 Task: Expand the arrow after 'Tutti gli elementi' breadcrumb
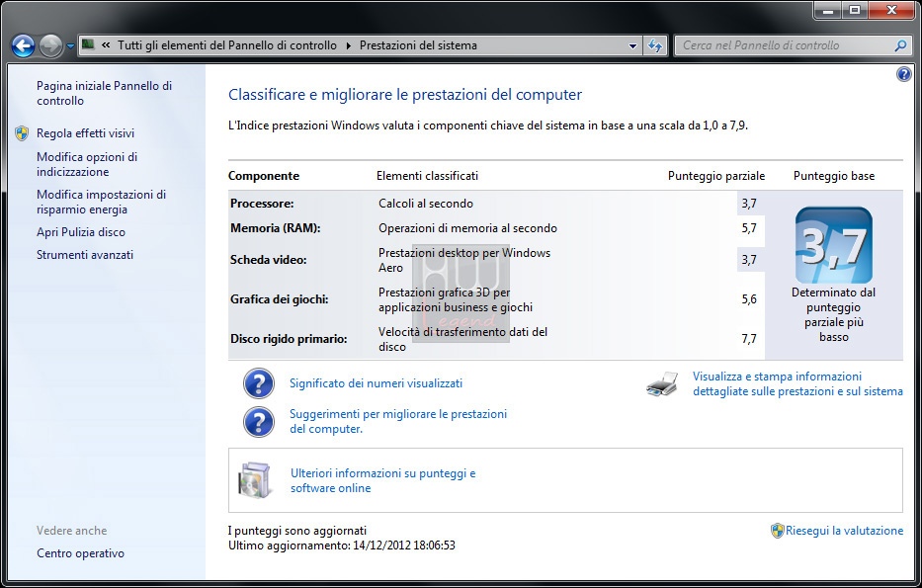point(348,45)
